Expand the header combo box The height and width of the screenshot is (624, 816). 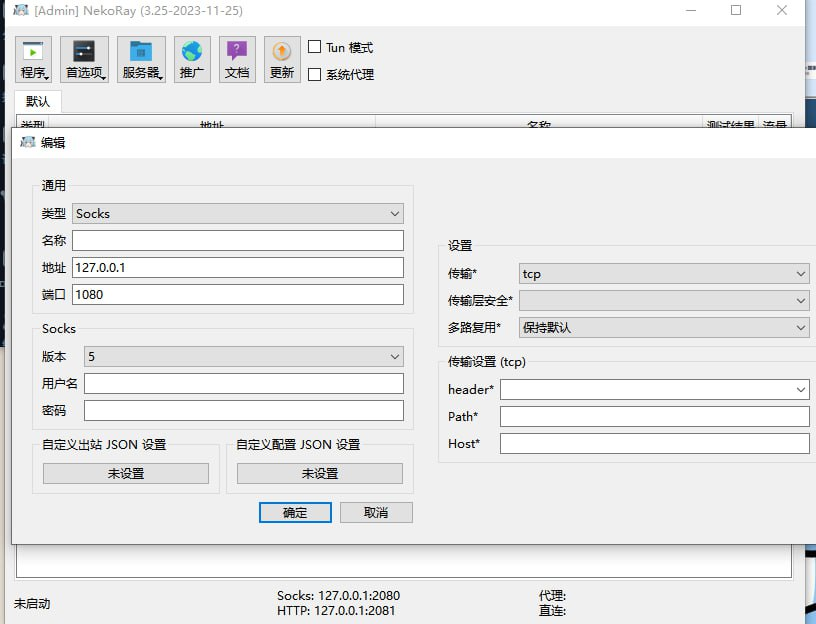(x=655, y=389)
